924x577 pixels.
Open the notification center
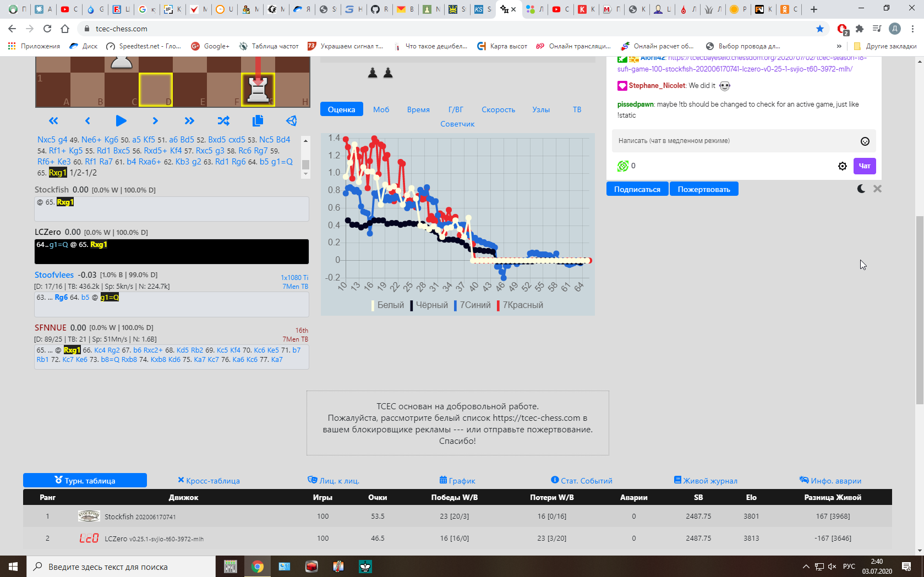pyautogui.click(x=906, y=567)
